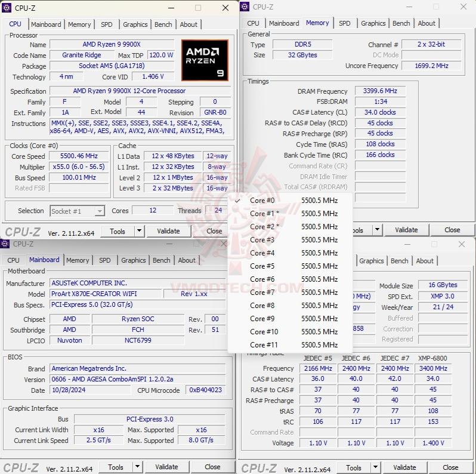The height and width of the screenshot is (474, 476).
Task: Close the top-left CPU-Z CPU window
Action: (x=225, y=8)
